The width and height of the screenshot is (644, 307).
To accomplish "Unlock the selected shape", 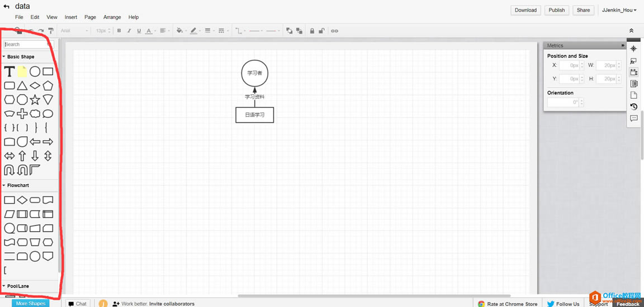I will (x=322, y=31).
